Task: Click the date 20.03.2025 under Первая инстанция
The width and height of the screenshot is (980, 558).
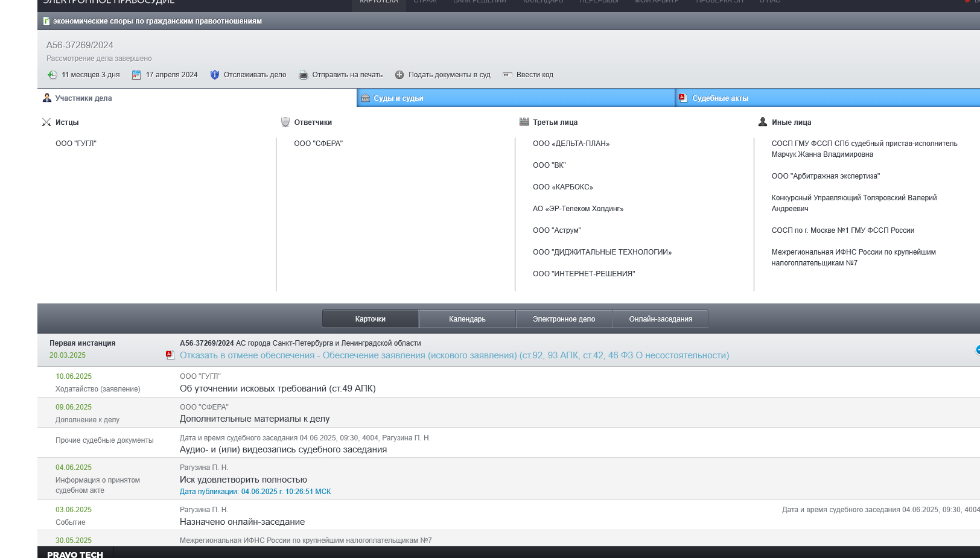Action: coord(68,355)
